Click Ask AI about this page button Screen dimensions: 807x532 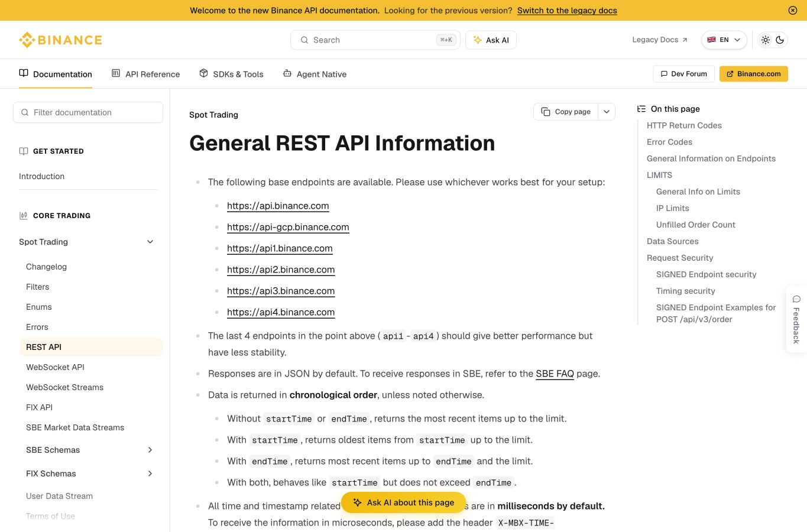[x=404, y=502]
